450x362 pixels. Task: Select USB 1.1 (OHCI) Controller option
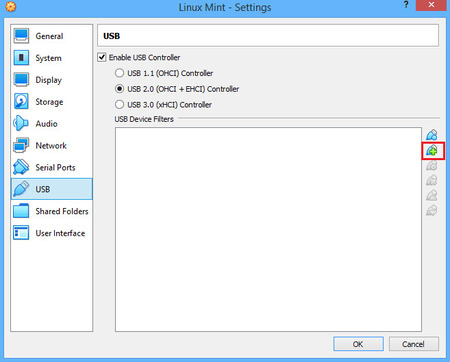(x=119, y=73)
